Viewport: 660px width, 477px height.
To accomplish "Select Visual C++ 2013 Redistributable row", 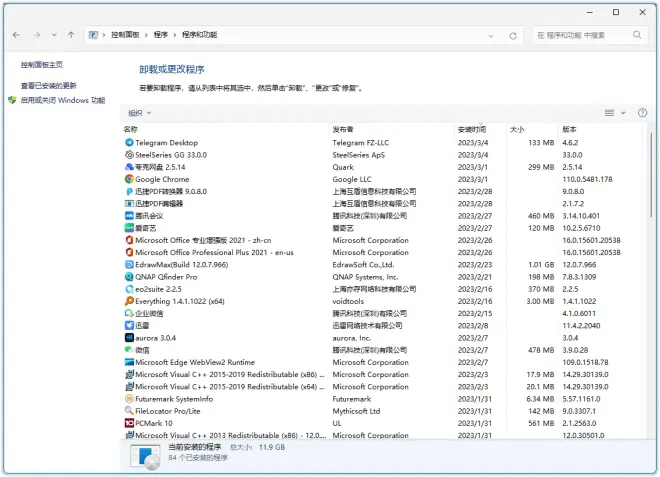I will click(x=383, y=435).
